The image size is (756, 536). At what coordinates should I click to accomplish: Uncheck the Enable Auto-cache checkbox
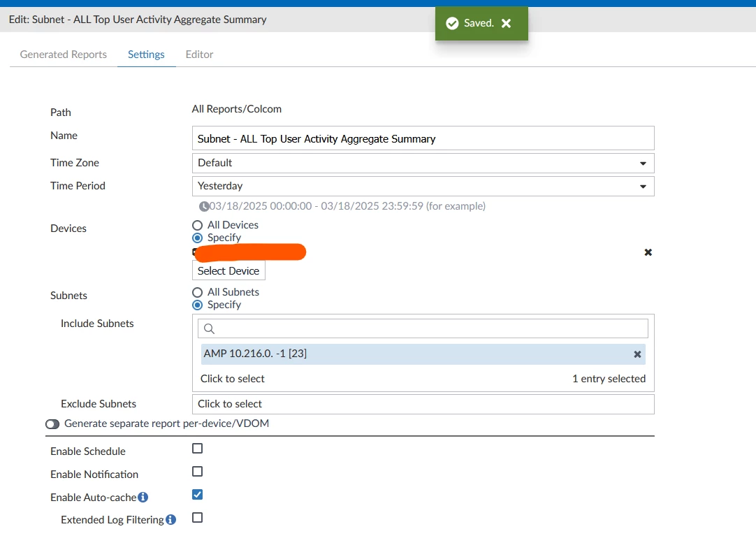coord(197,495)
